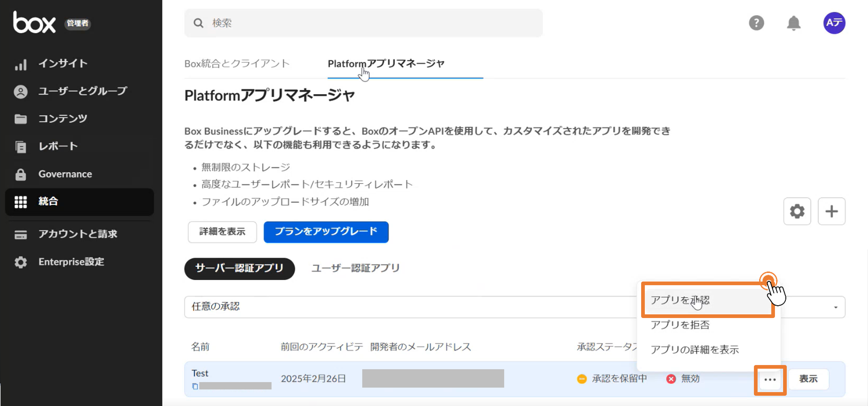Select the サーバー認証アプリ tab
868x406 pixels.
[x=239, y=268]
